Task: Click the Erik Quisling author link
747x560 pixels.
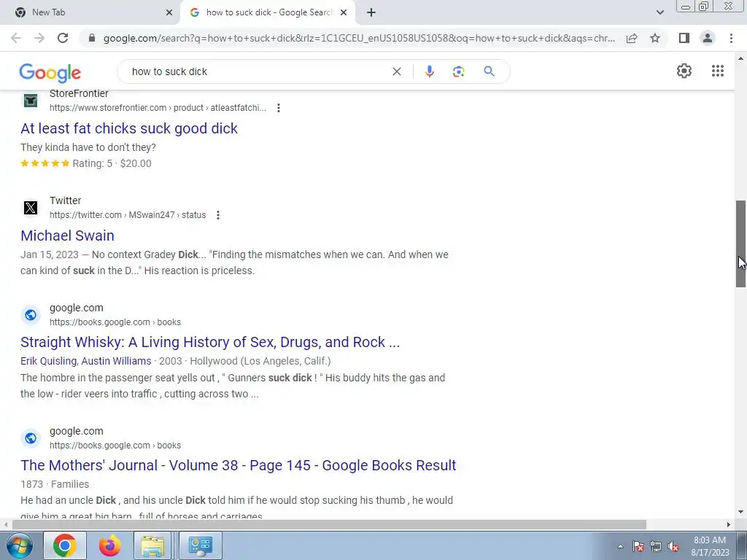Action: pyautogui.click(x=48, y=361)
